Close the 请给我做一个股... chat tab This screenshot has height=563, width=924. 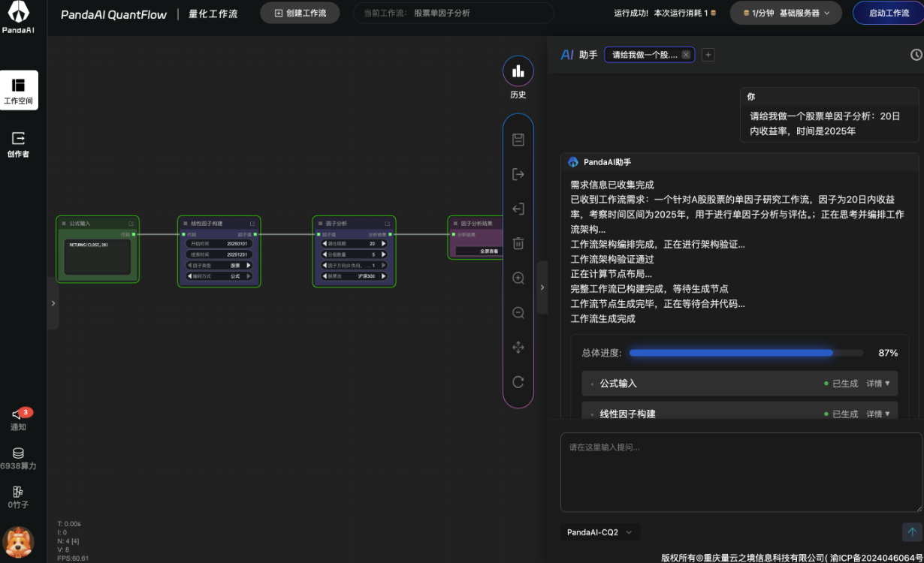point(686,55)
